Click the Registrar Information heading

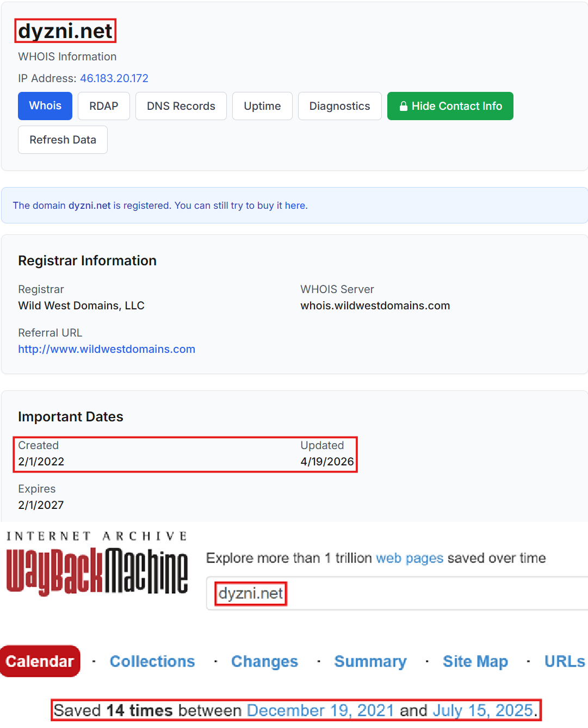(x=87, y=260)
